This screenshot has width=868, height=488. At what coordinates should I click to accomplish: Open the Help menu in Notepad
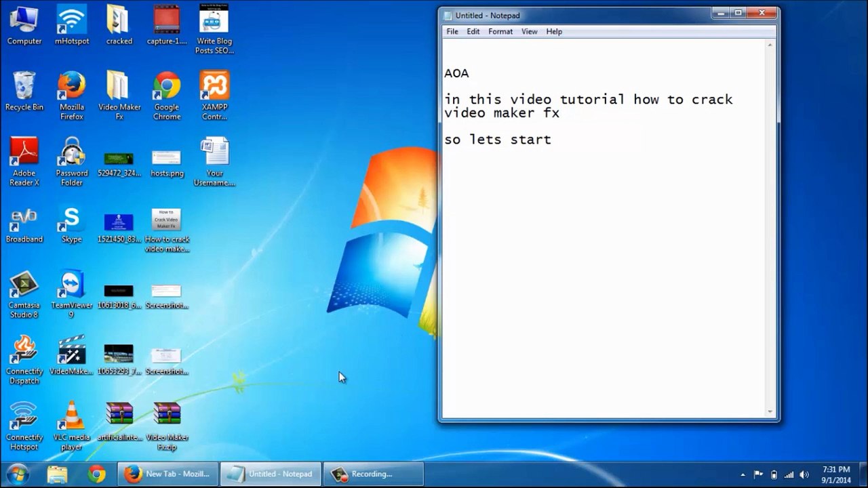pos(554,31)
